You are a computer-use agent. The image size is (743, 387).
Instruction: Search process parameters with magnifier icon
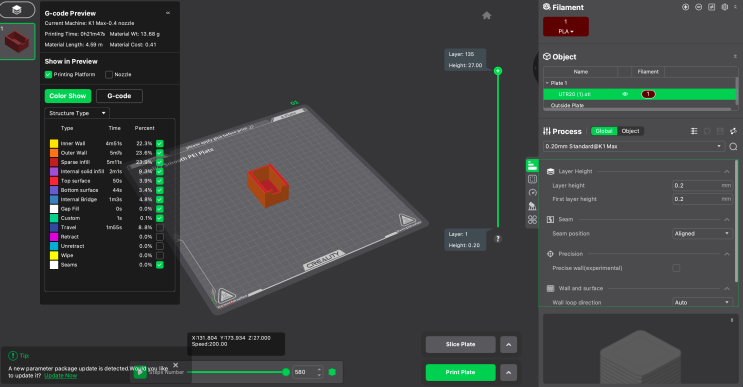733,146
